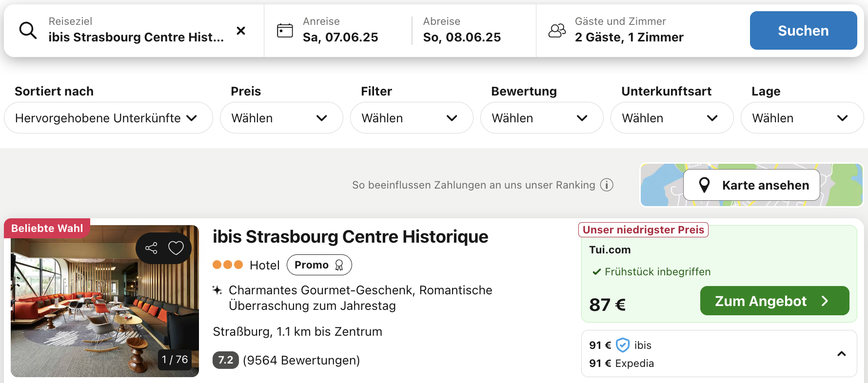Open the Preis filter dropdown
Viewport: 868px width, 383px height.
coord(281,118)
